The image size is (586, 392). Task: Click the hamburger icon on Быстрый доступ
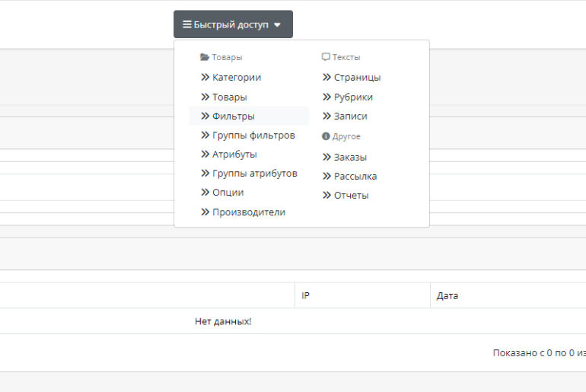[186, 24]
